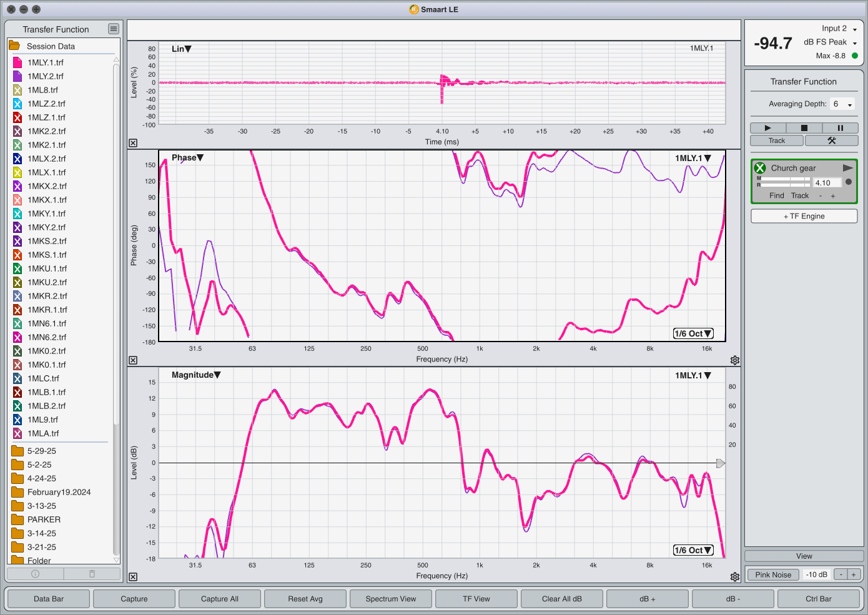
Task: Open measurement tools wrench icon
Action: point(831,140)
